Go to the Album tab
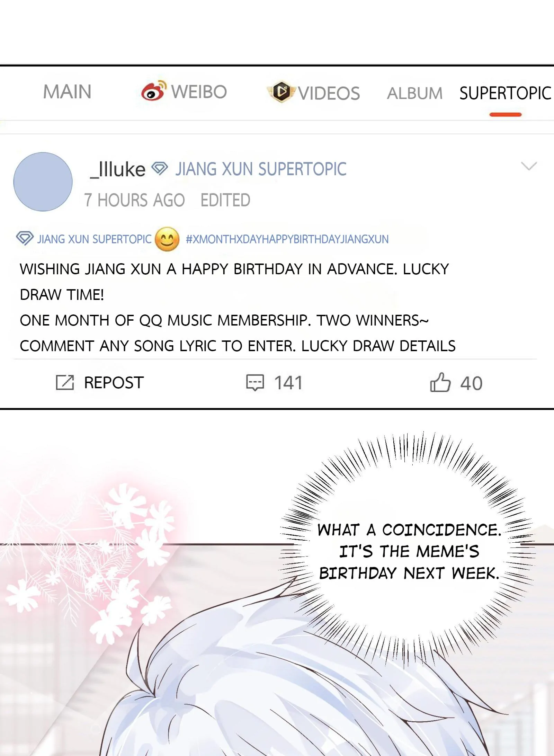Viewport: 554px width, 756px height. point(414,93)
